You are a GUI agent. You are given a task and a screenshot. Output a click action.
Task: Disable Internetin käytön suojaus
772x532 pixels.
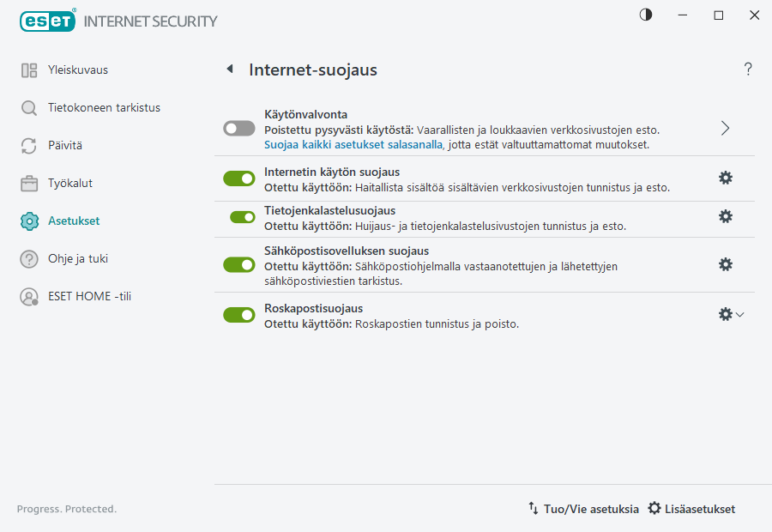(x=239, y=178)
